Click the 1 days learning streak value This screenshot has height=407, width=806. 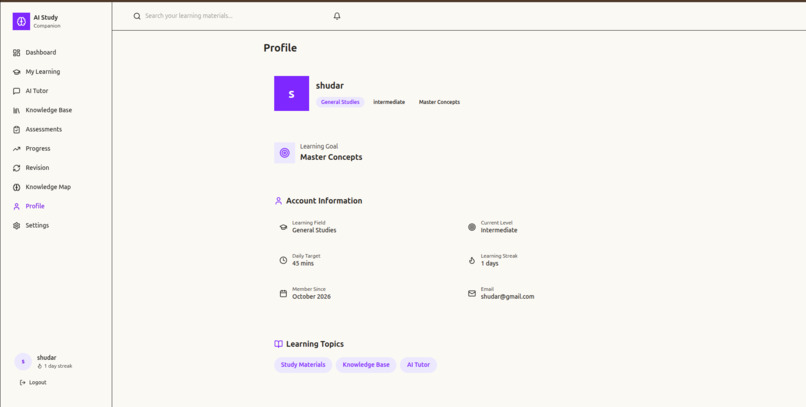[x=489, y=264]
